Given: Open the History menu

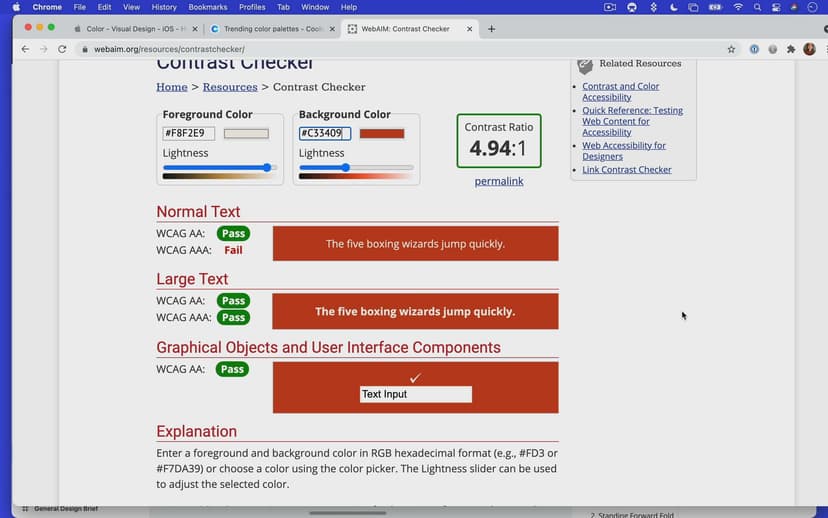Looking at the screenshot, I should point(164,7).
